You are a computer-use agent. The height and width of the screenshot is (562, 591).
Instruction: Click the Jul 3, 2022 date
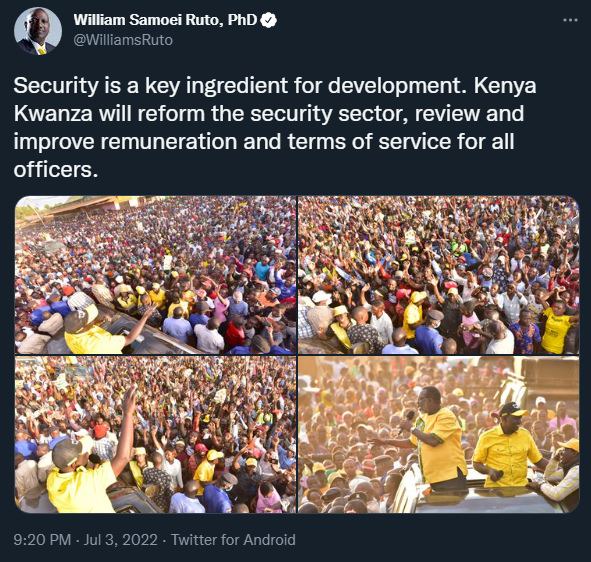[x=120, y=540]
